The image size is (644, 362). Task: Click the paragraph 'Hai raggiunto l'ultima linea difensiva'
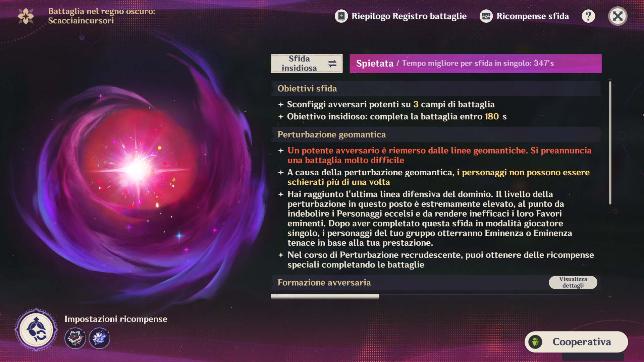430,218
